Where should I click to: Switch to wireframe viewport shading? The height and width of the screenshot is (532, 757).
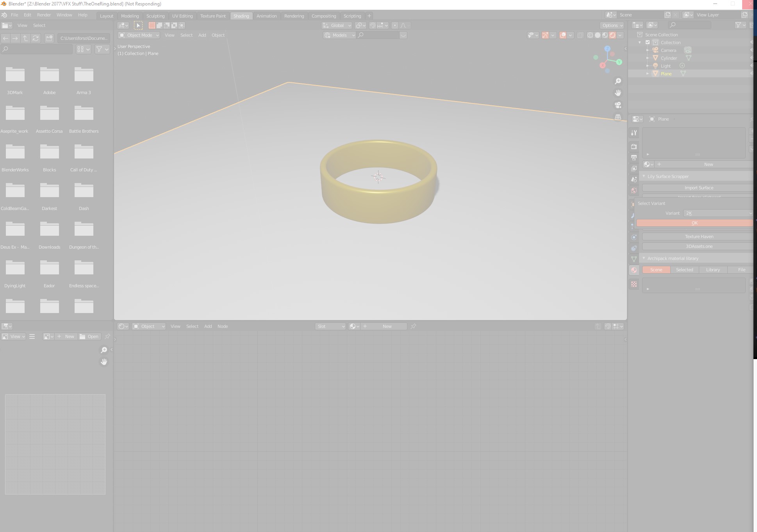[x=590, y=35]
